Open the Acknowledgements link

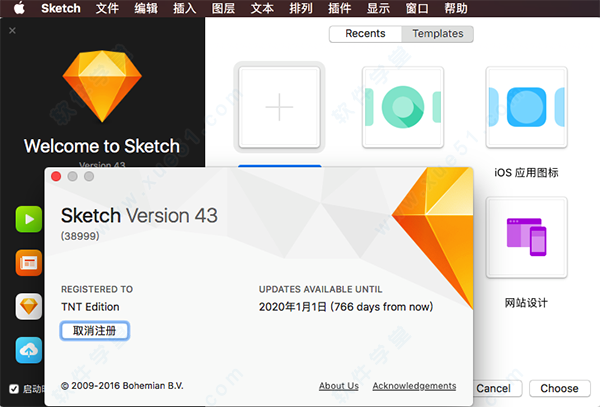pos(414,386)
